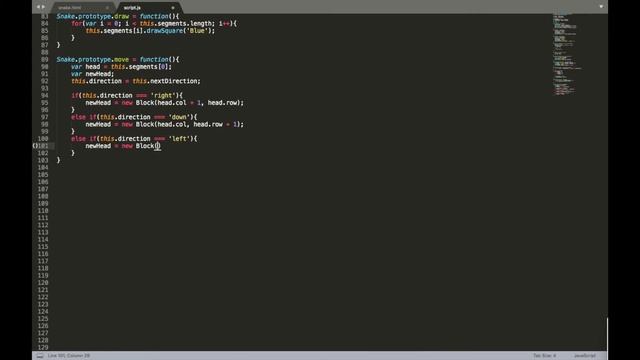Screen dimensions: 640x360
Task: Click the vertical scrollbar thumb
Action: click(607, 335)
